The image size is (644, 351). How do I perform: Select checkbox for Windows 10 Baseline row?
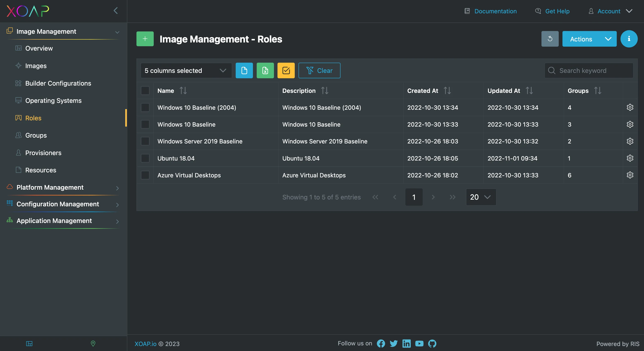(x=145, y=124)
